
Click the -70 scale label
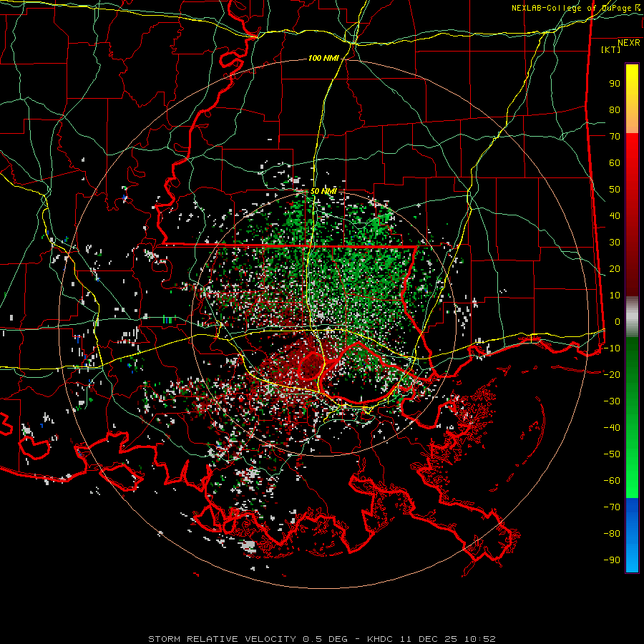[612, 507]
